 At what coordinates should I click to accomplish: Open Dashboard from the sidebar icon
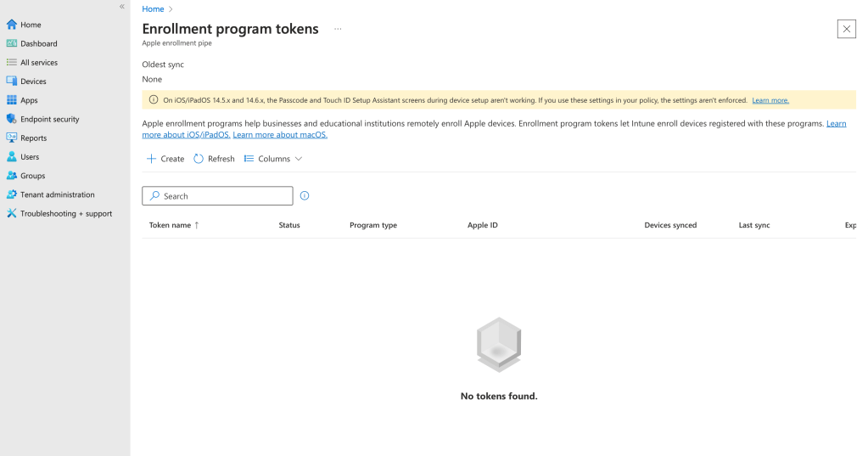coord(12,43)
